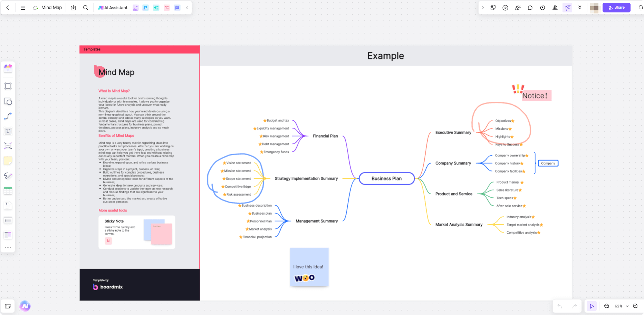Open the hamburger main menu
The height and width of the screenshot is (315, 644).
click(x=23, y=8)
